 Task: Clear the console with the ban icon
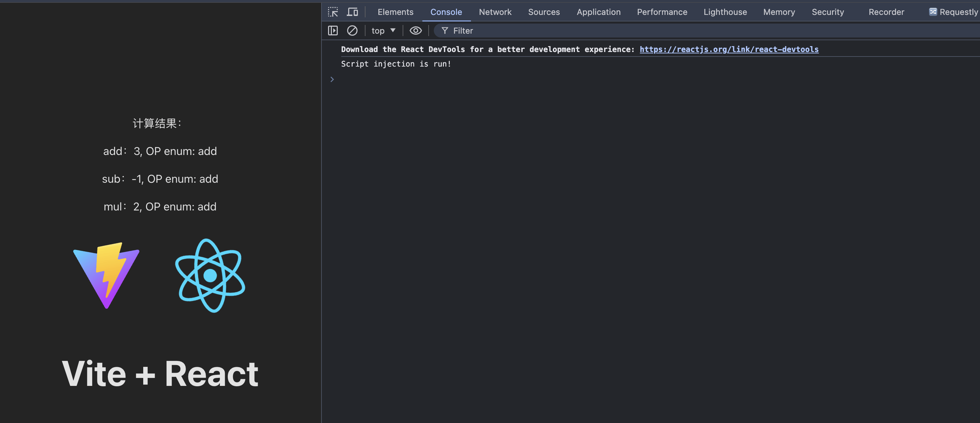point(352,31)
